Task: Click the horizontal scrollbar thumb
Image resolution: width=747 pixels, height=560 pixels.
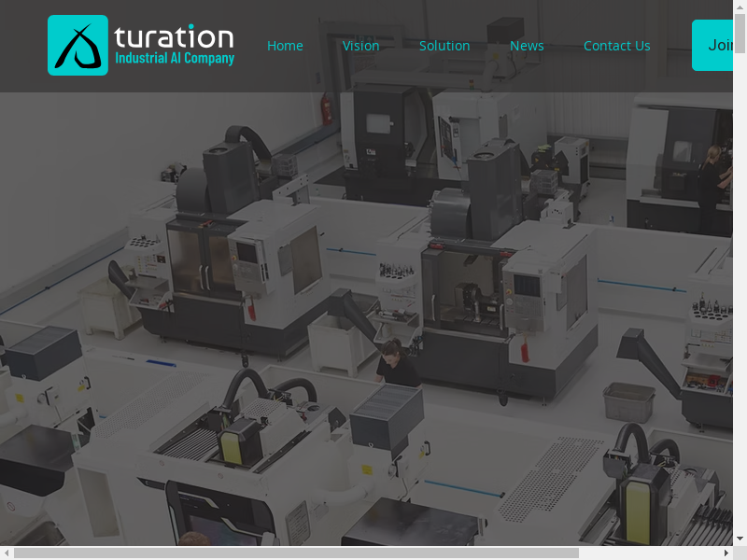Action: coord(295,553)
